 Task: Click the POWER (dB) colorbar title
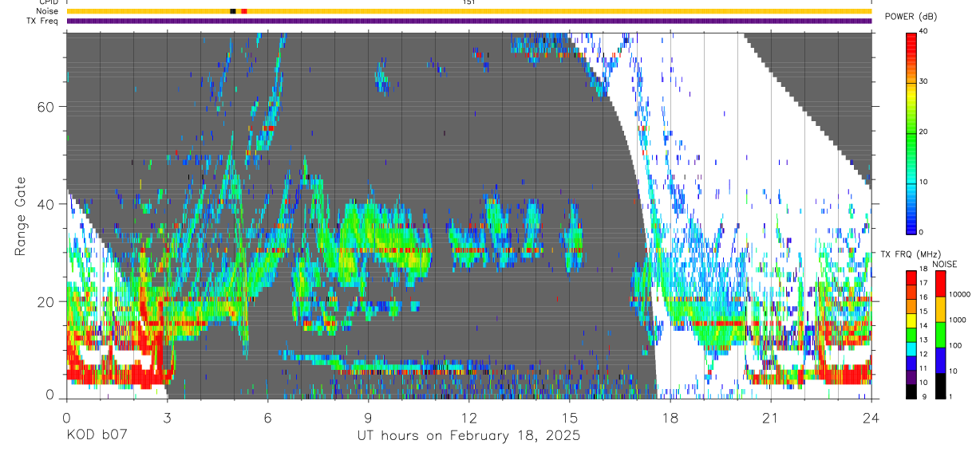tap(911, 17)
